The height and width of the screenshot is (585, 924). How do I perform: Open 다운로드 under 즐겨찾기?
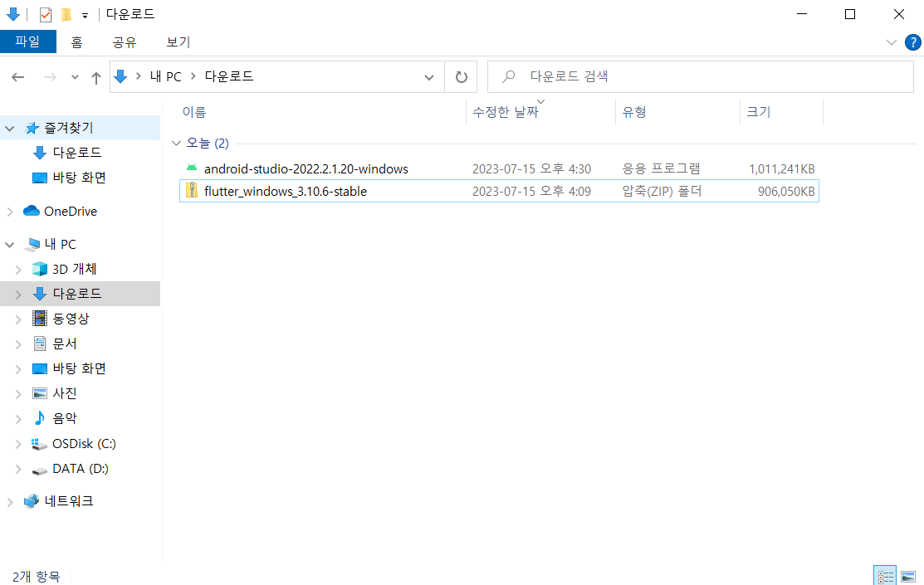pyautogui.click(x=76, y=153)
